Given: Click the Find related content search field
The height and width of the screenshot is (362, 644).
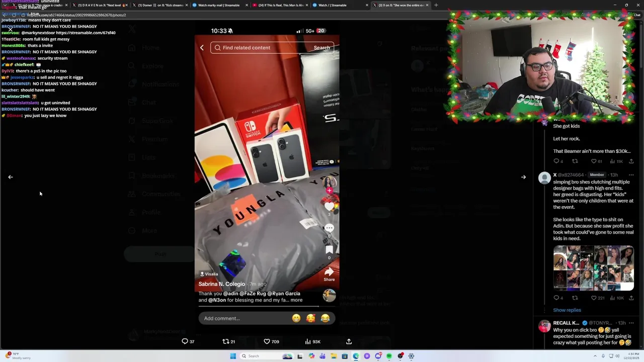Looking at the screenshot, I should click(273, 48).
